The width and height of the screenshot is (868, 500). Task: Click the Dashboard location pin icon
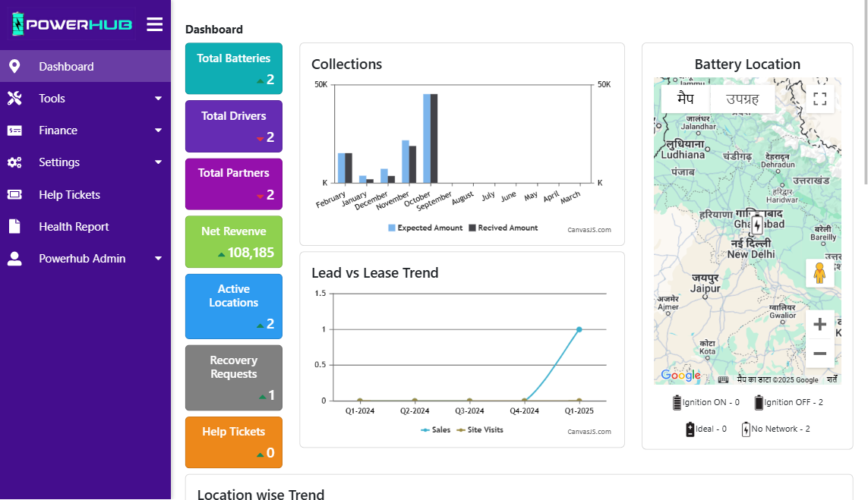click(14, 67)
